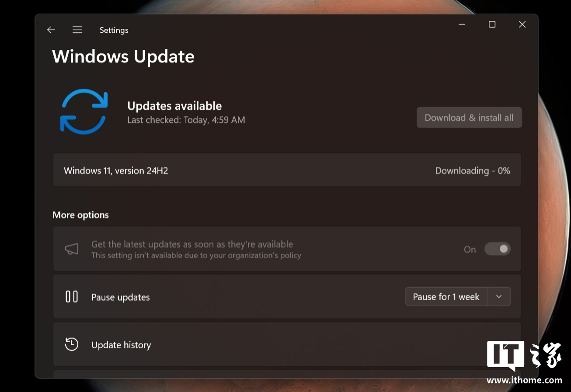Click the blue sync arrows update icon

tap(84, 111)
